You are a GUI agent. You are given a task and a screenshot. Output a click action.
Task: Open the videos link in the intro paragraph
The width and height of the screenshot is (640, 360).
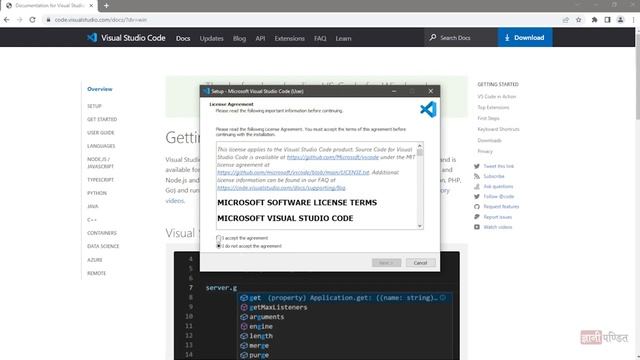tap(175, 201)
